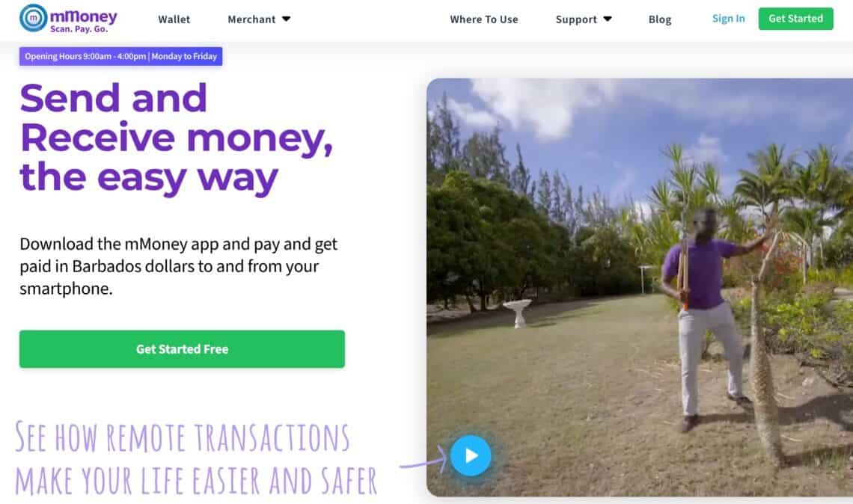
Task: Click the green Get Started button
Action: [795, 19]
